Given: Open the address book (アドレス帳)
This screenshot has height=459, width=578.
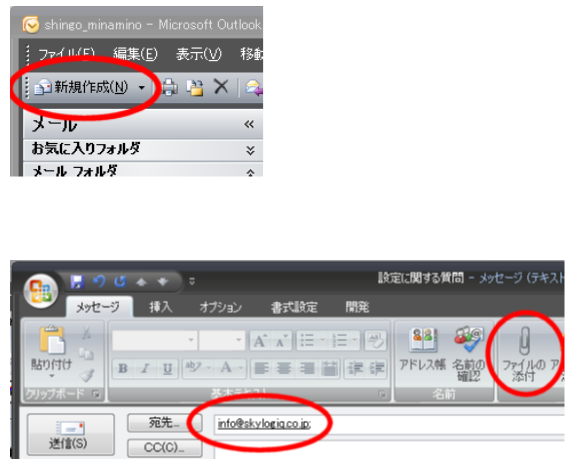Looking at the screenshot, I should [422, 349].
